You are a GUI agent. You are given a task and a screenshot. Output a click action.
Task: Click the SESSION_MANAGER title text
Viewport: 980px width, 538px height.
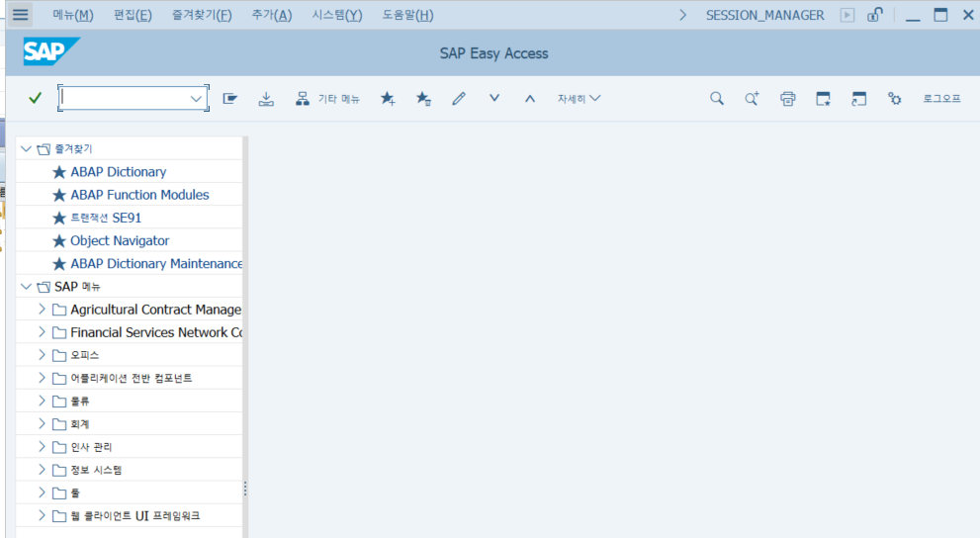(765, 15)
